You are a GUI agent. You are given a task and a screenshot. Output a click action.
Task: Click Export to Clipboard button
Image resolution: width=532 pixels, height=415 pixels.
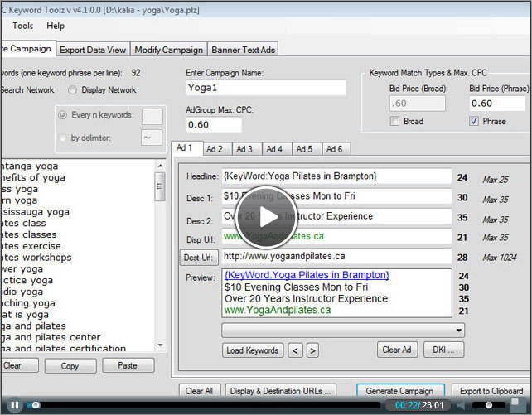(x=491, y=391)
